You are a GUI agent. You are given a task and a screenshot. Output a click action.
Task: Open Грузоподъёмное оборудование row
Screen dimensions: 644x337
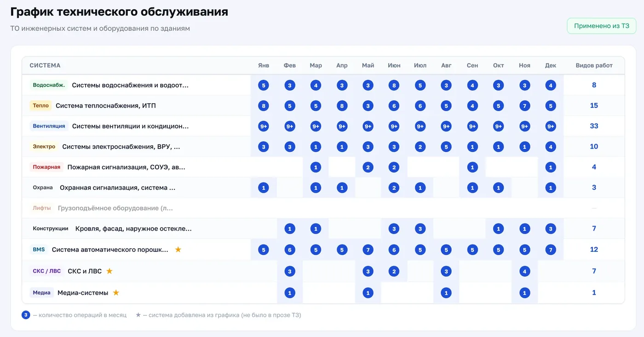323,208
